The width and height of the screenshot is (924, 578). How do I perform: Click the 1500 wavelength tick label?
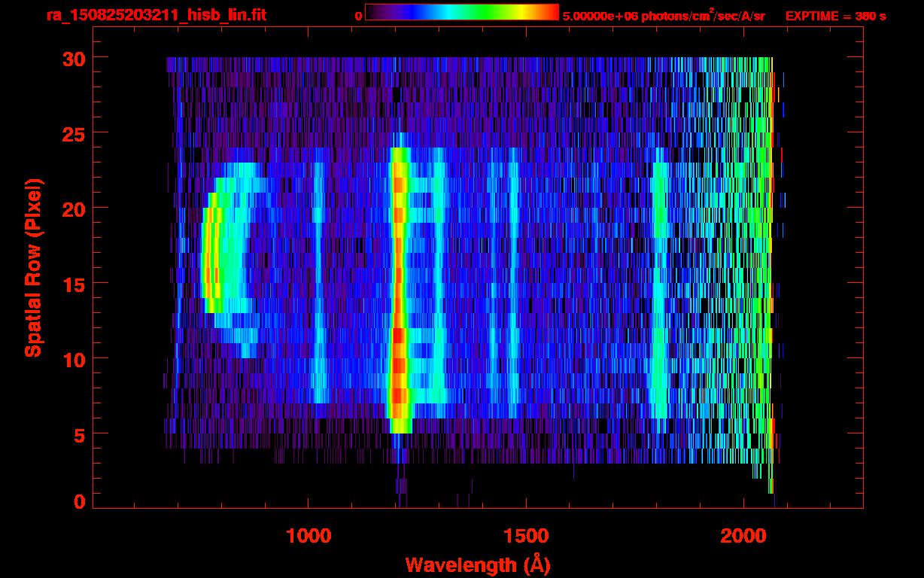pyautogui.click(x=525, y=535)
